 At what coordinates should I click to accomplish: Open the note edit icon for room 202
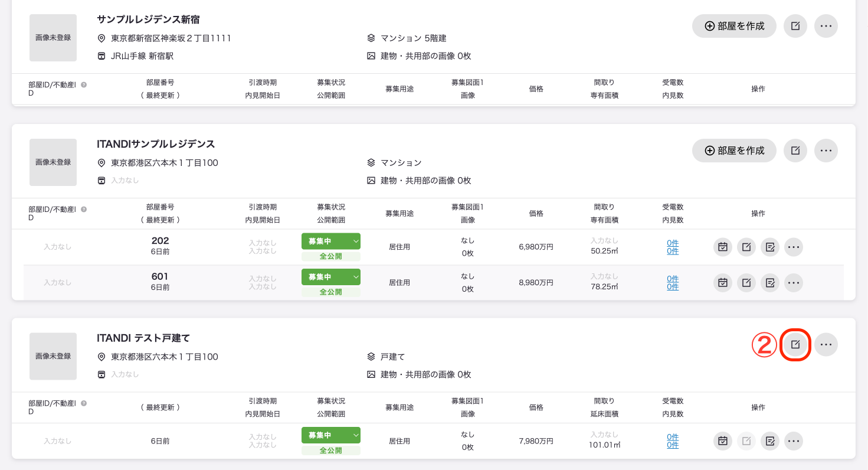(x=770, y=247)
